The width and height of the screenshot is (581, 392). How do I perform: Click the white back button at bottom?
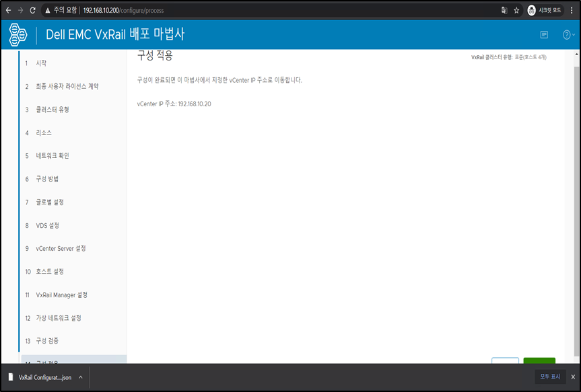[505, 360]
